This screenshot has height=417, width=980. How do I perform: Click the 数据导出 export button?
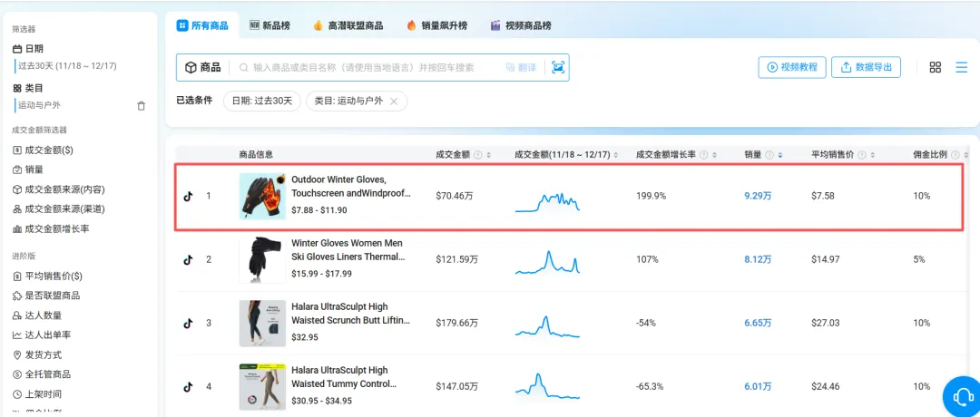(866, 67)
